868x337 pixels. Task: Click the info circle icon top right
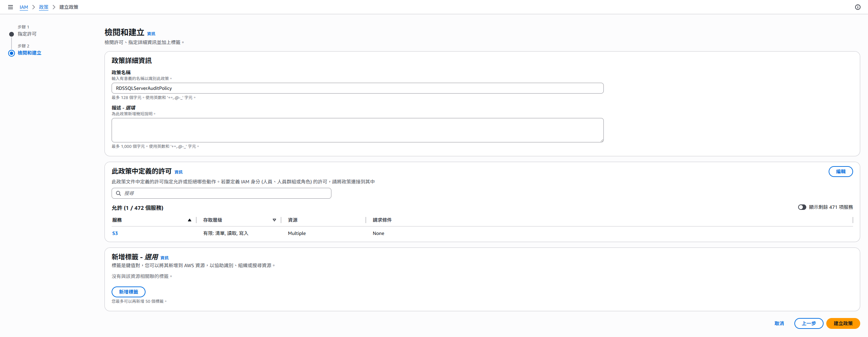click(x=858, y=7)
